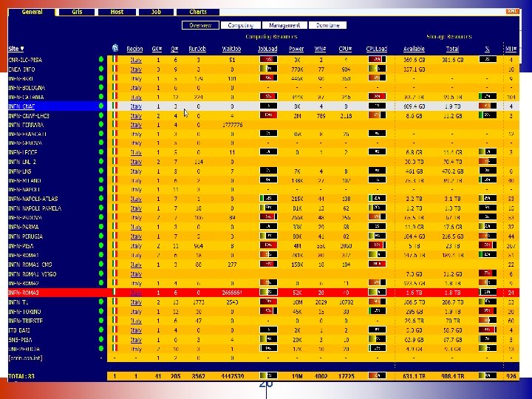Sort by the Total storage column header
Viewport: 532px width, 399px height.
[452, 49]
